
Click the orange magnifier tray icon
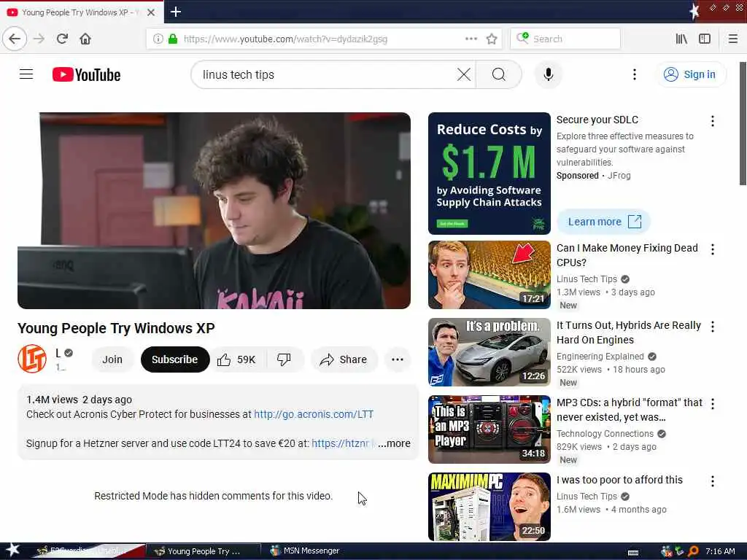click(693, 551)
